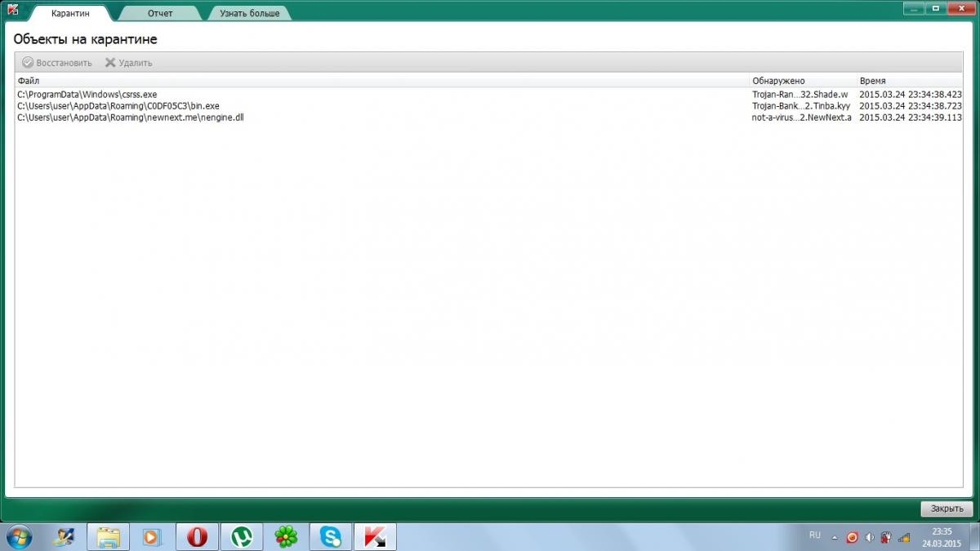Click the 23:34:38.723 time cell
Image resolution: width=980 pixels, height=551 pixels.
(x=911, y=106)
